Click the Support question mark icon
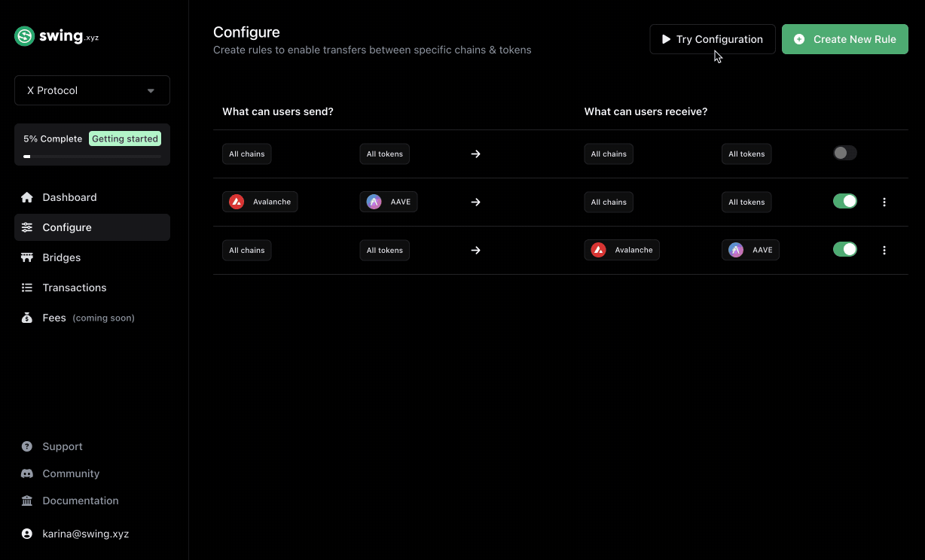The height and width of the screenshot is (560, 925). click(x=27, y=446)
